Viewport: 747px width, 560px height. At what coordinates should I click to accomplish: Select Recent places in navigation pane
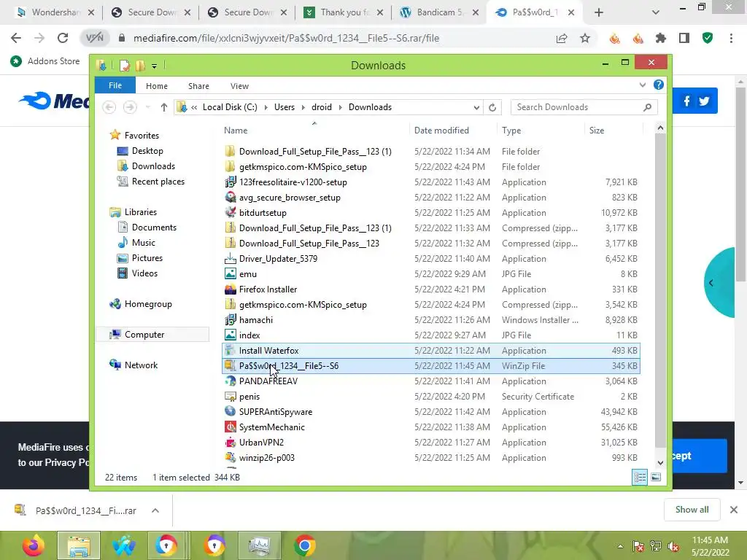pos(150,182)
